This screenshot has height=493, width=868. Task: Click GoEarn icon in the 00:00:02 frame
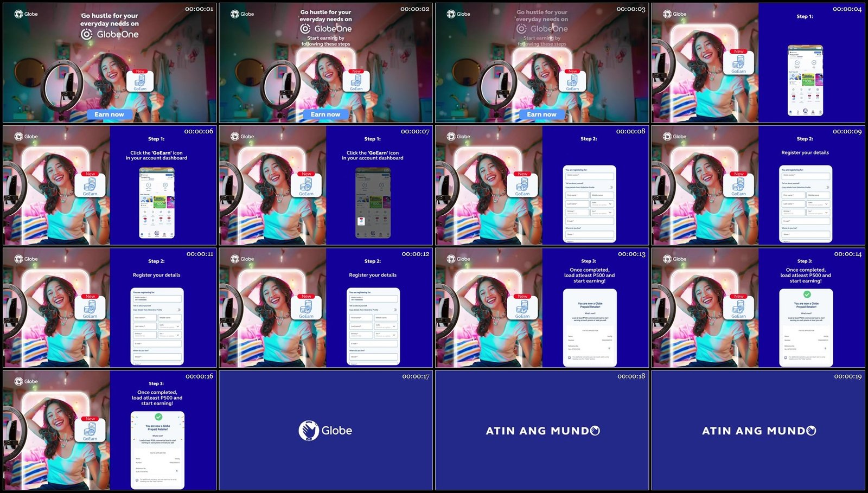click(356, 81)
